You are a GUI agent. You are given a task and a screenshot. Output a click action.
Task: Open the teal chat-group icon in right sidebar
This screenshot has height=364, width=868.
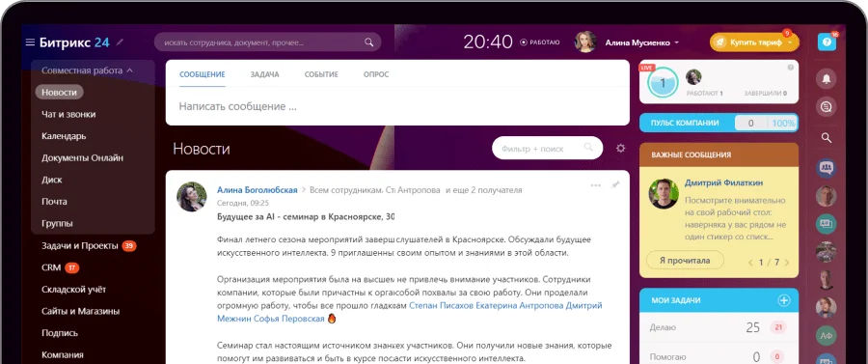point(826,224)
